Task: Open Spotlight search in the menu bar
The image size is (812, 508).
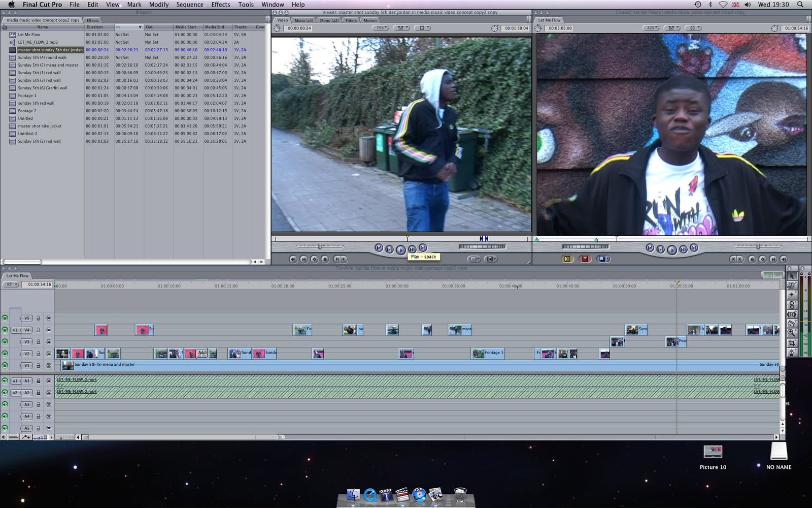Action: tap(800, 5)
